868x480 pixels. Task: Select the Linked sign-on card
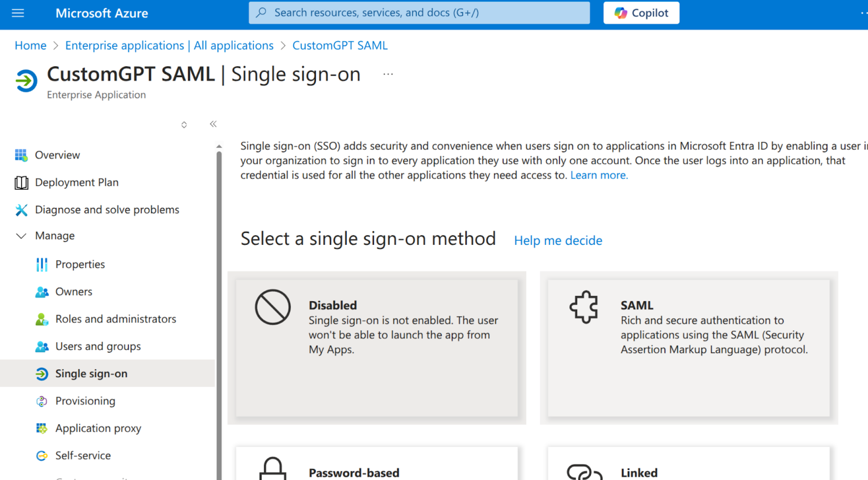(688, 464)
